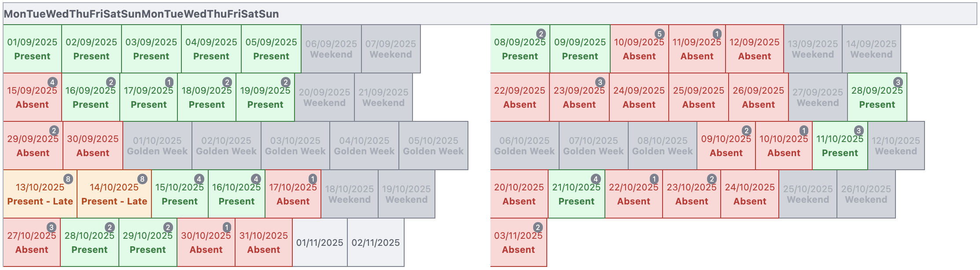Viewport: 980px width, 270px height.
Task: Click the badge 3 on 11/10/2025
Action: 858,131
